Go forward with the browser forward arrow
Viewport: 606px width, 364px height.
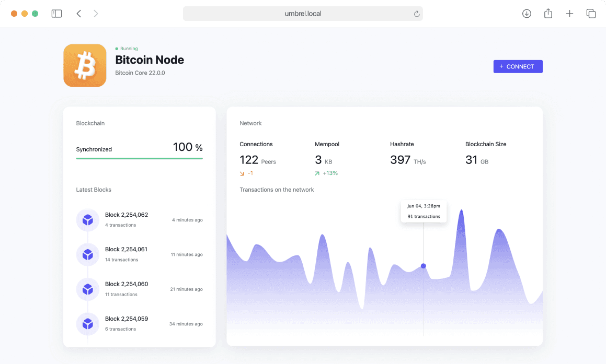96,14
